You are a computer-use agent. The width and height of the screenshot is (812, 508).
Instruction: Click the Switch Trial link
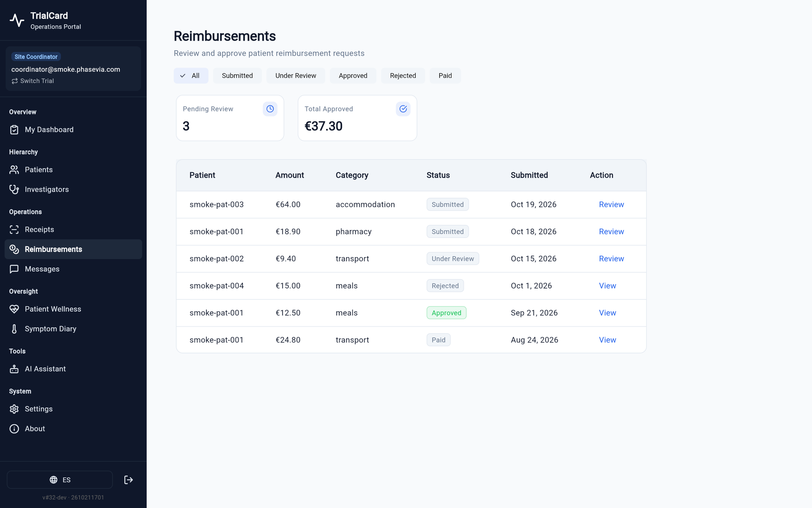pyautogui.click(x=33, y=81)
